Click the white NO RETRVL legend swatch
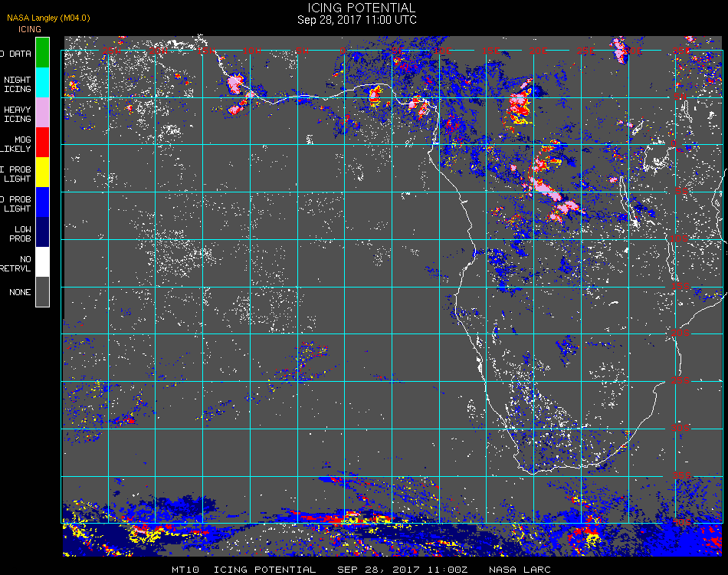This screenshot has width=728, height=575. (x=42, y=262)
